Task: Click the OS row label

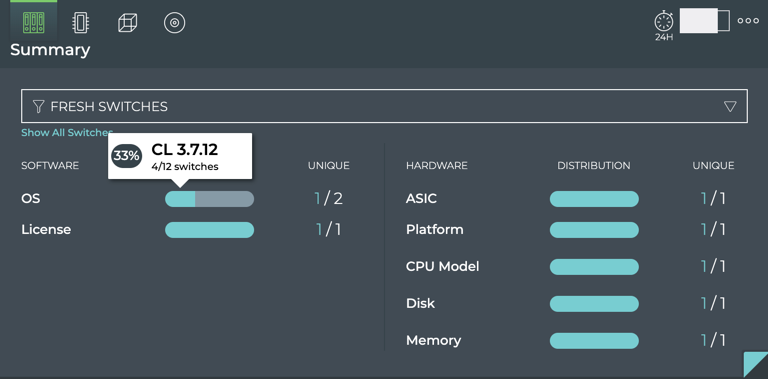Action: (31, 199)
